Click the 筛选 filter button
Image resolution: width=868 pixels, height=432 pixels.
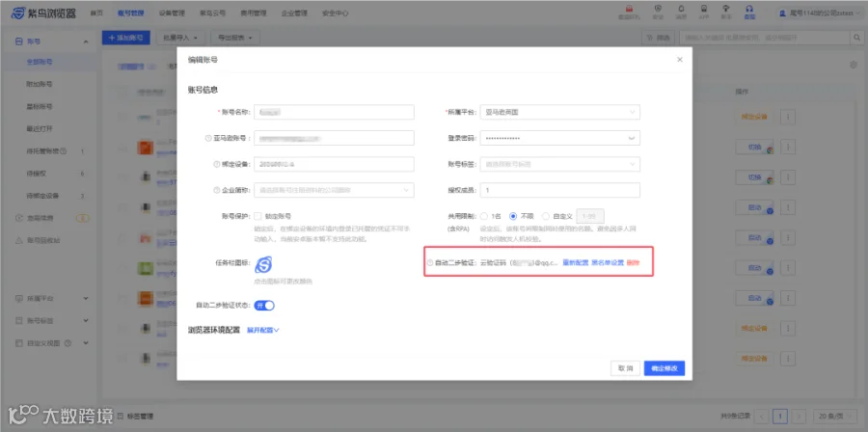point(658,38)
